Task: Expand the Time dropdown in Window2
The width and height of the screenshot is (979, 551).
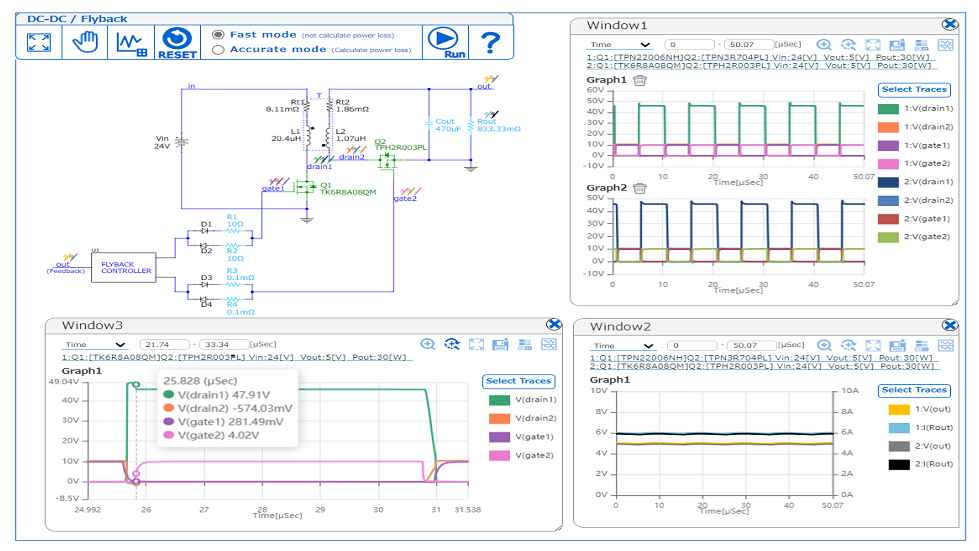Action: click(622, 346)
